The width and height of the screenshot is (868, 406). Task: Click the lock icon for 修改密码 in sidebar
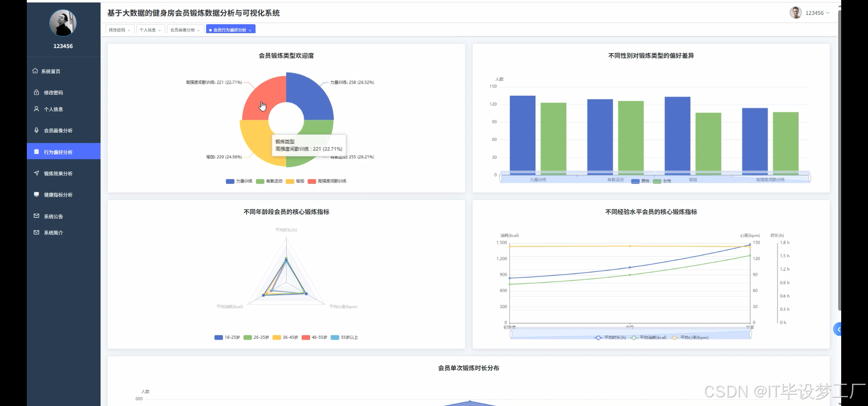click(x=36, y=92)
